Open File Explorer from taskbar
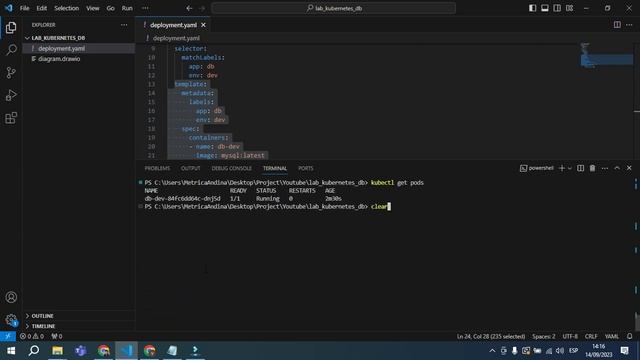Image resolution: width=640 pixels, height=360 pixels. coord(58,351)
